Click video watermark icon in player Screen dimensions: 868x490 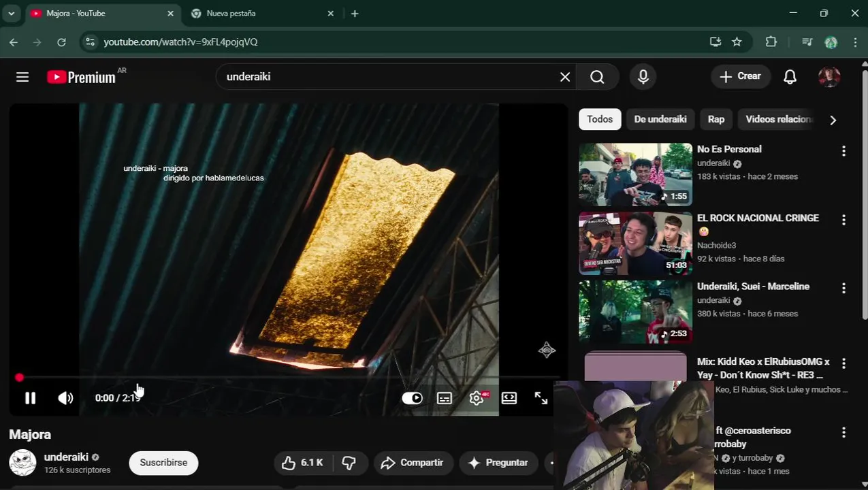(547, 350)
